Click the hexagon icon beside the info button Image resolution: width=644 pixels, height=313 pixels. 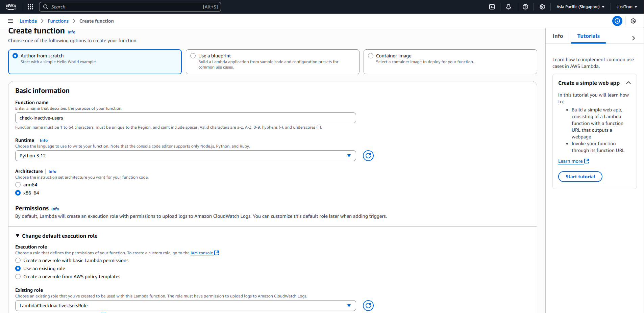click(x=633, y=21)
